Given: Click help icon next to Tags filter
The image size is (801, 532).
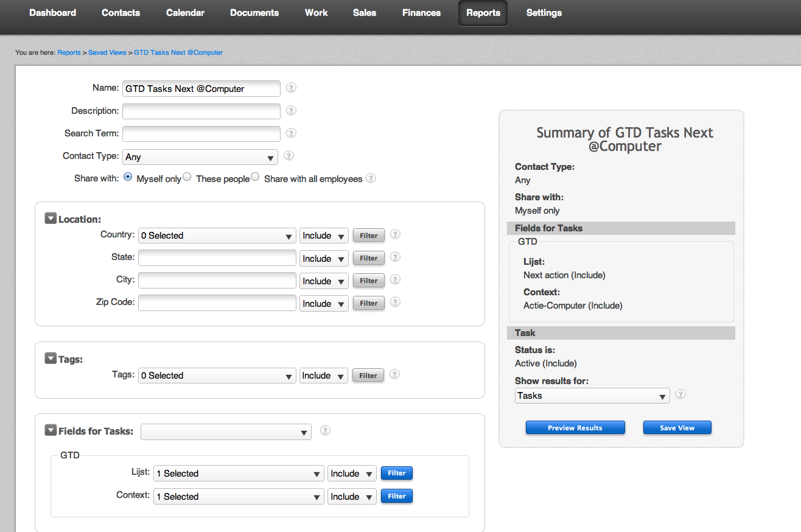Looking at the screenshot, I should pos(394,374).
